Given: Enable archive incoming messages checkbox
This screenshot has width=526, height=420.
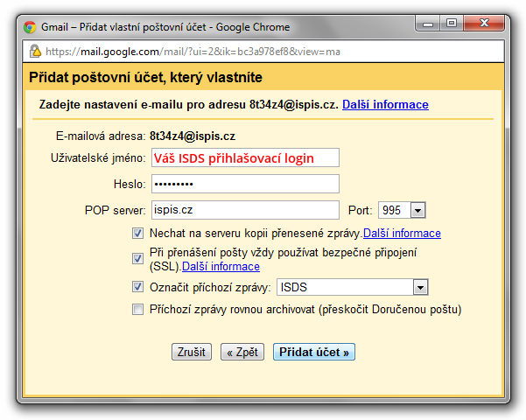Looking at the screenshot, I should point(137,309).
